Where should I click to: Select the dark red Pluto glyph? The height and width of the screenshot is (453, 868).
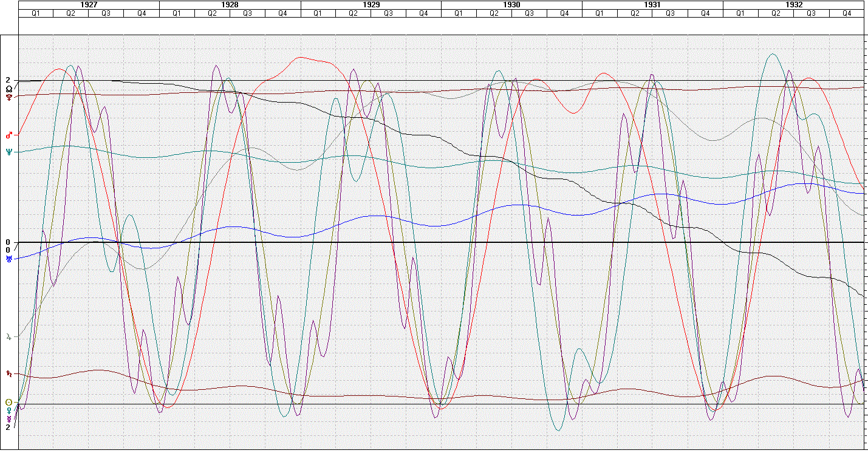point(9,97)
